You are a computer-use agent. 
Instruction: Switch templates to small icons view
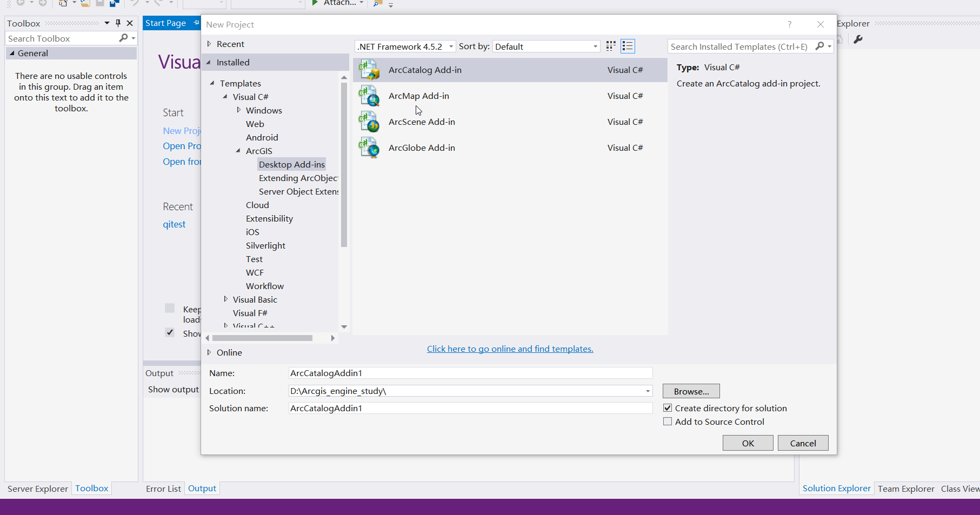610,46
